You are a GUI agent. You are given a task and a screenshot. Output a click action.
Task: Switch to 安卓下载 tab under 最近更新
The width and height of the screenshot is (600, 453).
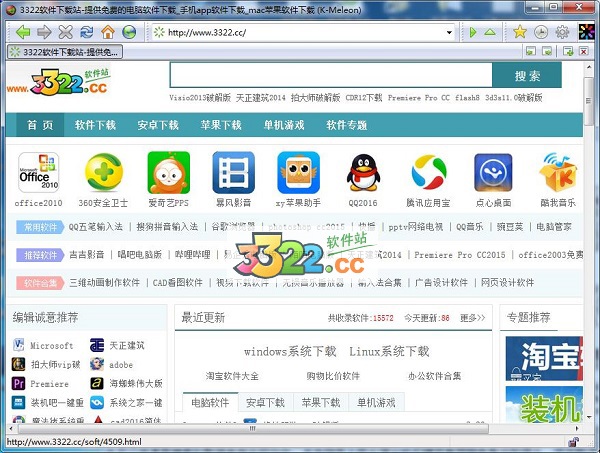265,402
